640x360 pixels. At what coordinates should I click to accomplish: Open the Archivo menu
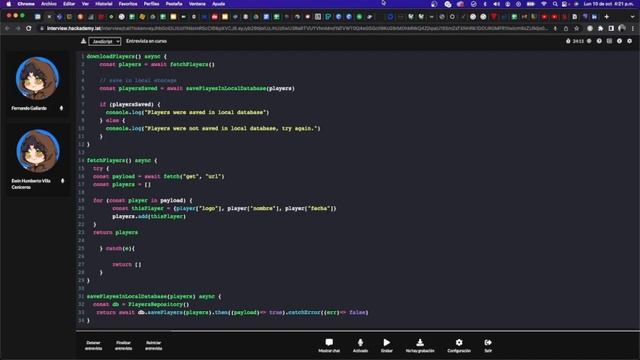(x=49, y=4)
